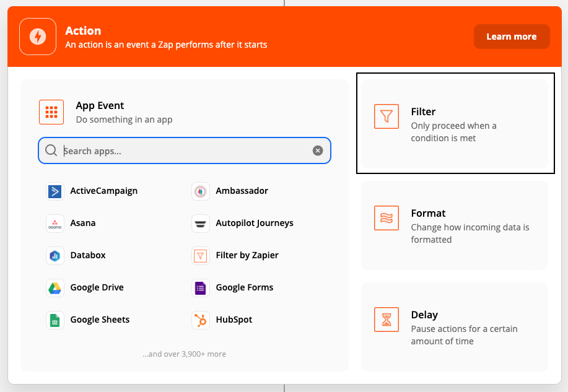Click the Delay hourglass icon
The width and height of the screenshot is (568, 392).
[387, 319]
